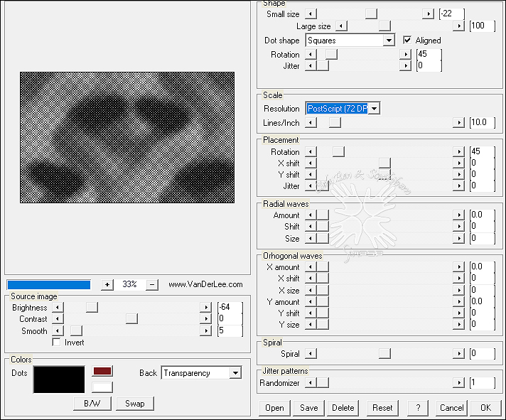Click the zoom in plus button
The height and width of the screenshot is (420, 506).
107,284
